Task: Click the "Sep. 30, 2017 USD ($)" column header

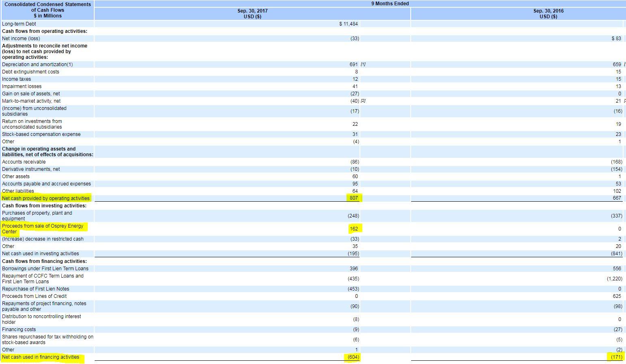Action: pyautogui.click(x=253, y=14)
